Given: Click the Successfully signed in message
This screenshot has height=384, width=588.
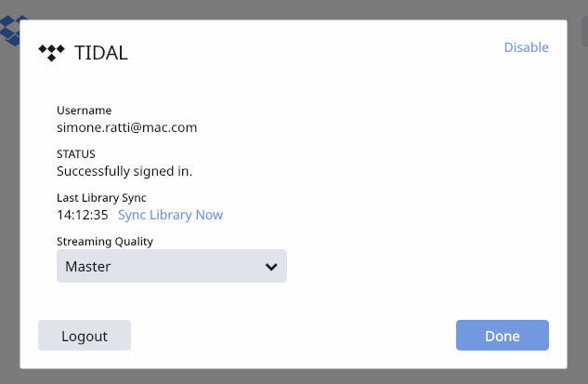Looking at the screenshot, I should click(124, 171).
